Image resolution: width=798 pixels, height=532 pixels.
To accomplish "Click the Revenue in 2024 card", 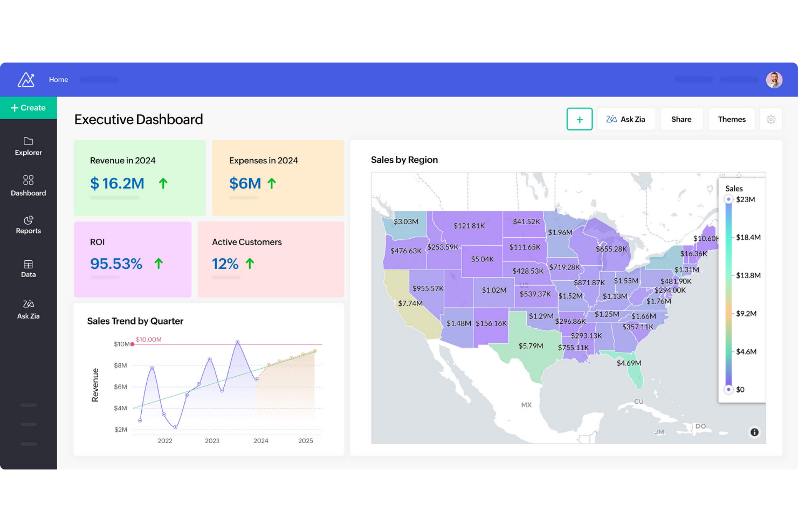I will 140,178.
